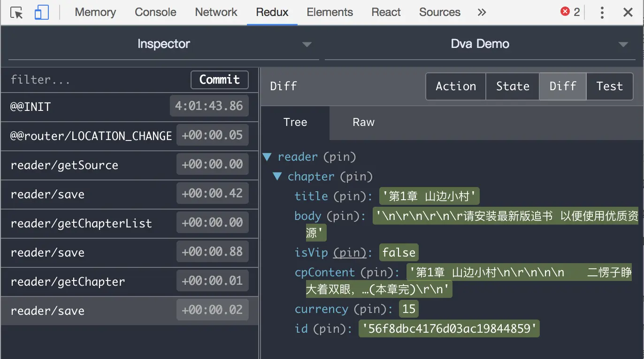This screenshot has width=644, height=359.
Task: Show the Action view
Action: coord(456,86)
